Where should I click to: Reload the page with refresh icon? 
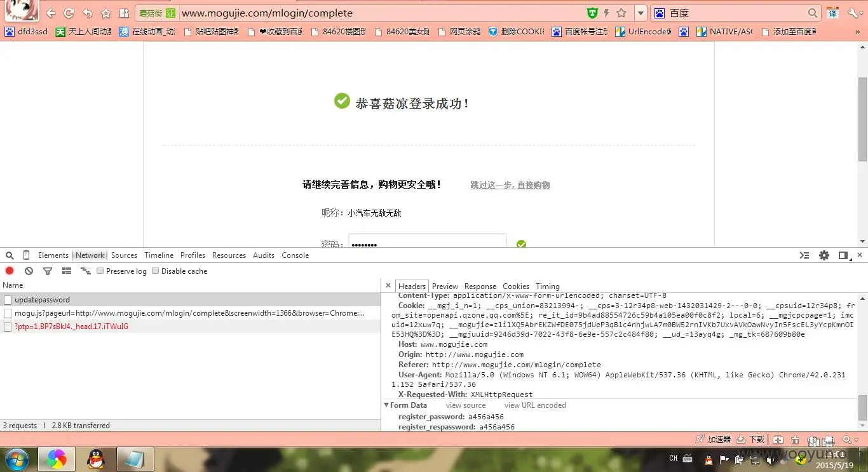pyautogui.click(x=69, y=13)
